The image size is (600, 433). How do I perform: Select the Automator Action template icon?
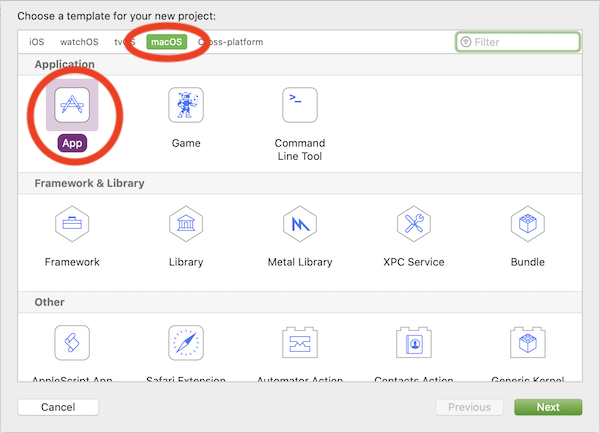pyautogui.click(x=300, y=342)
